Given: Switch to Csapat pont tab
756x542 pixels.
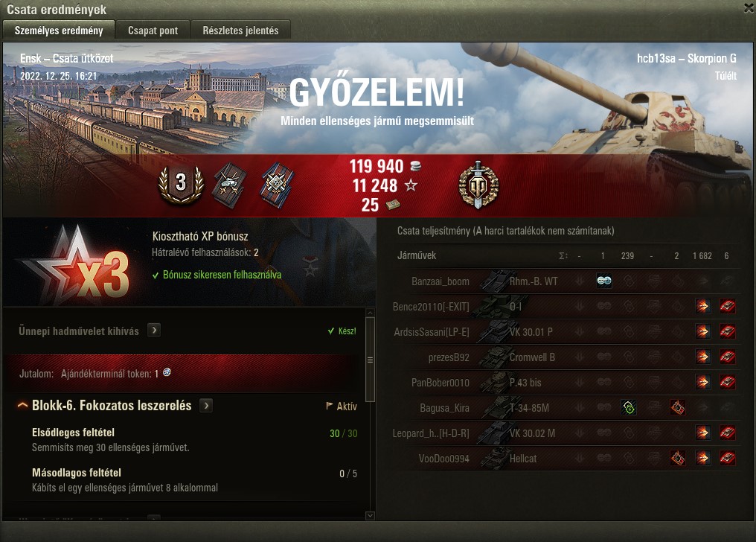Looking at the screenshot, I should pyautogui.click(x=153, y=31).
